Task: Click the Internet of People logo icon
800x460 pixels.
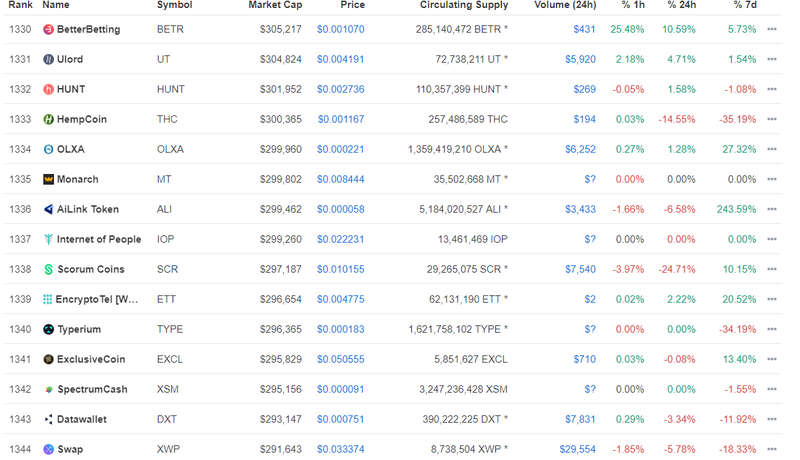Action: [48, 240]
